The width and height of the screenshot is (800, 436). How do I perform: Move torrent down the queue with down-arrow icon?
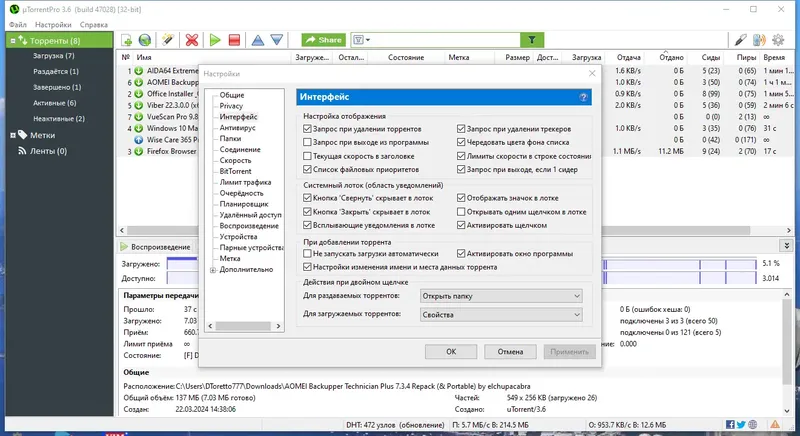(277, 40)
